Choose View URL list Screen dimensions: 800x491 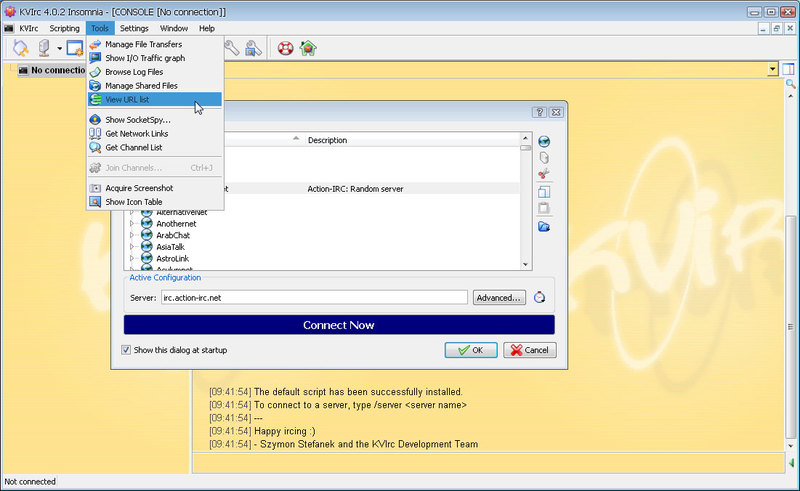(x=155, y=100)
